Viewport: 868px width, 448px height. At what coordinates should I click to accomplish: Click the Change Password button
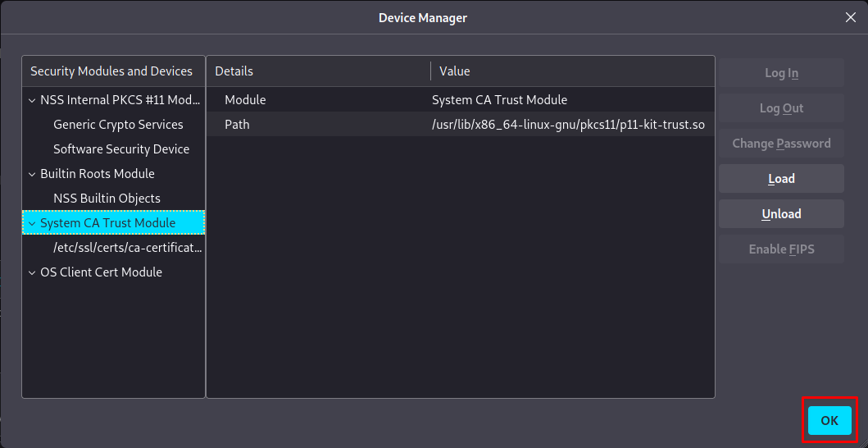coord(781,144)
